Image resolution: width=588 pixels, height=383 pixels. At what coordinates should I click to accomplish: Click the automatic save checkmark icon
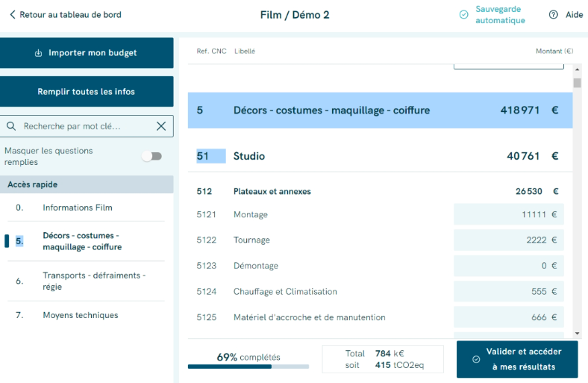[x=463, y=15]
